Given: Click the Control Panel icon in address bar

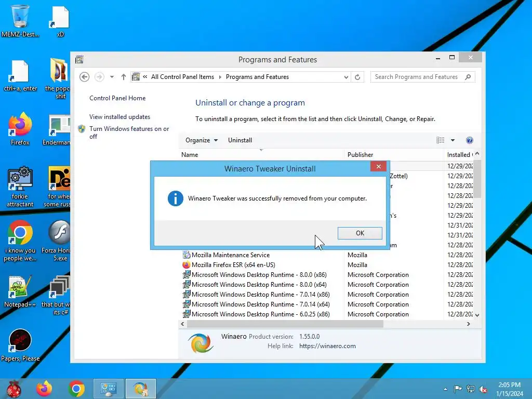Looking at the screenshot, I should pos(136,77).
